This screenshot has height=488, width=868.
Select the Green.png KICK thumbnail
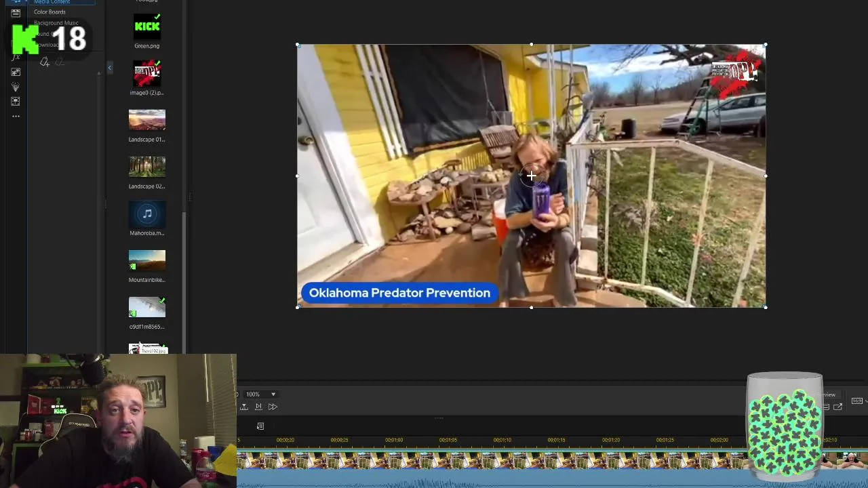147,27
